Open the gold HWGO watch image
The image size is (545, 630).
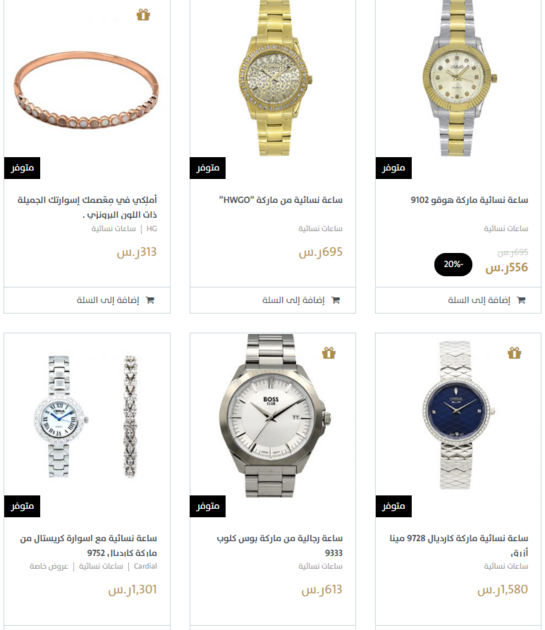(275, 78)
